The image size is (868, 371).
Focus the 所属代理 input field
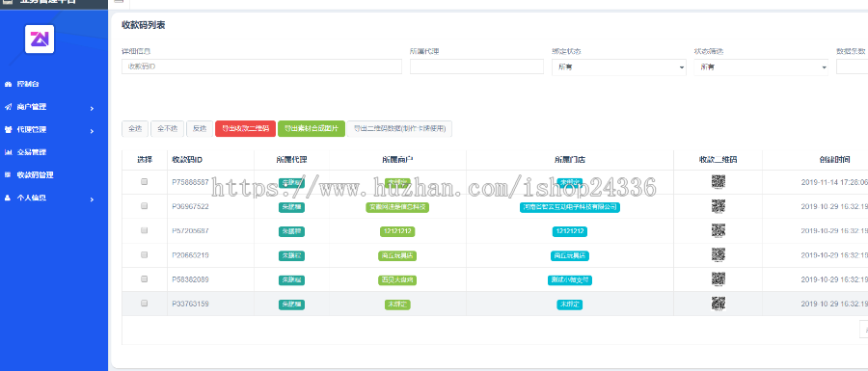coord(476,66)
